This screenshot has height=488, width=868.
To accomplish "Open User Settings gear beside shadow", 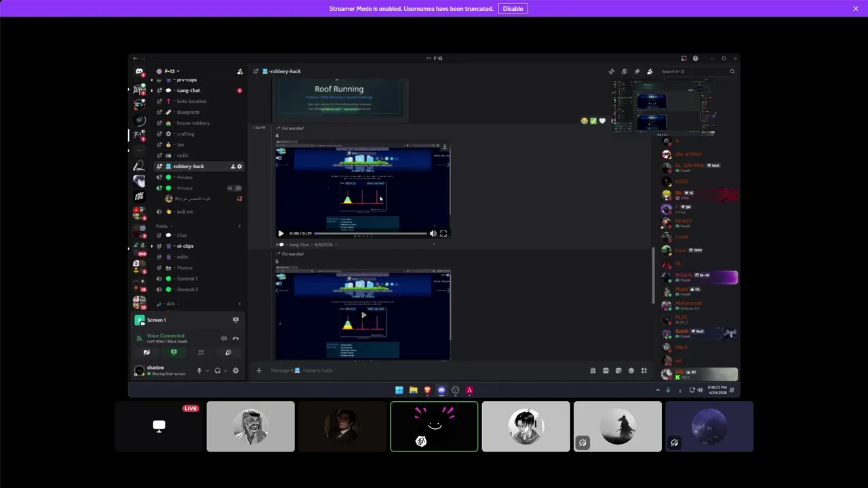I will coord(235,371).
